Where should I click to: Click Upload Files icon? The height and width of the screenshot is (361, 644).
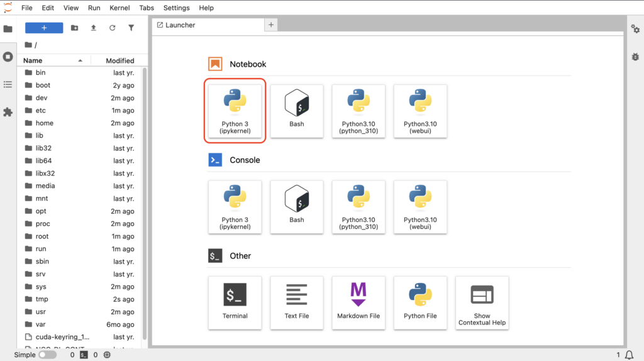(93, 28)
